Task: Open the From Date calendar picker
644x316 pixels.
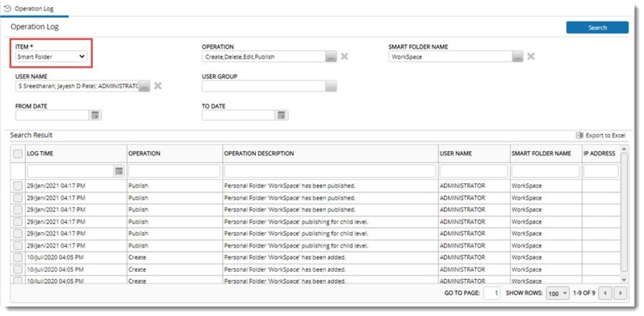Action: (94, 116)
